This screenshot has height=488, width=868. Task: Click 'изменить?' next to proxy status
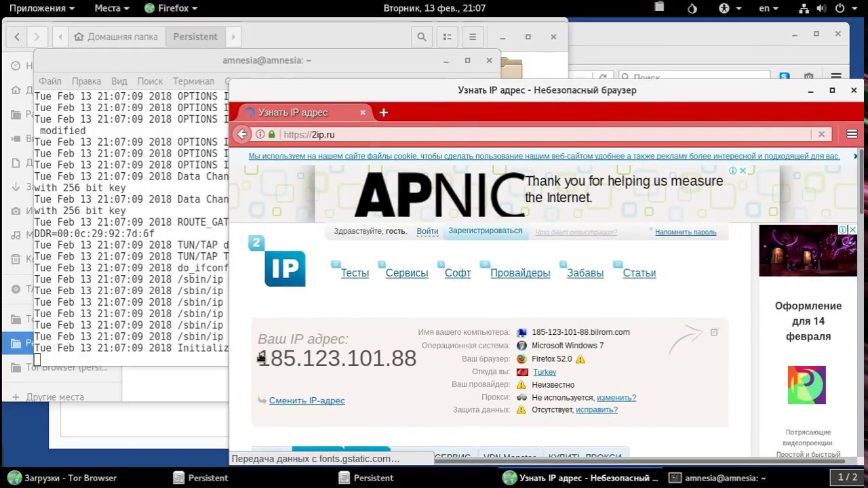(616, 398)
